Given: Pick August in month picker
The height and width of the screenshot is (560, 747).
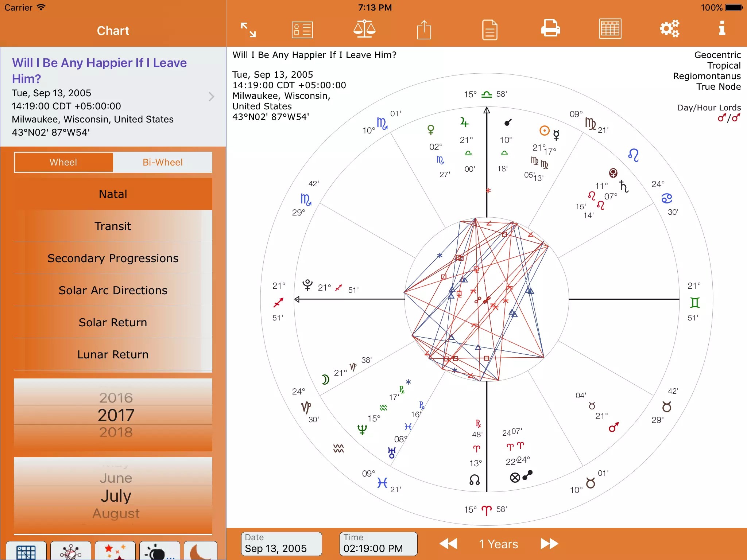Looking at the screenshot, I should coord(116,513).
